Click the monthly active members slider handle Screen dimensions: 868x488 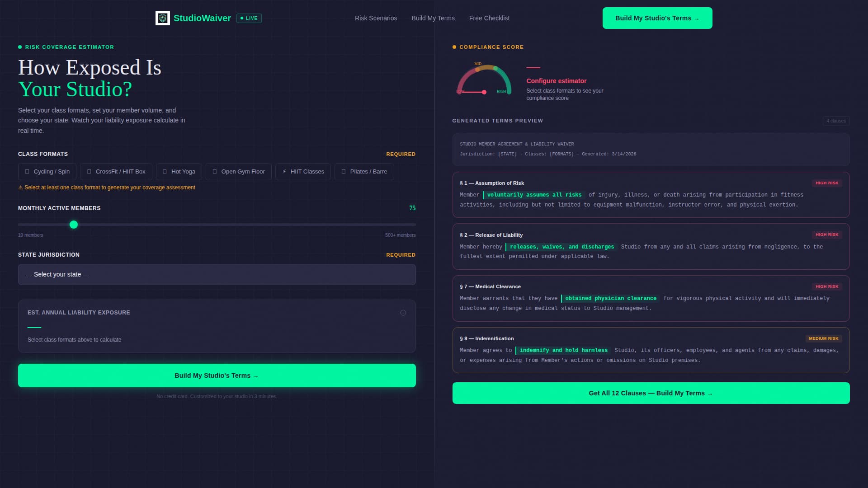[x=74, y=225]
